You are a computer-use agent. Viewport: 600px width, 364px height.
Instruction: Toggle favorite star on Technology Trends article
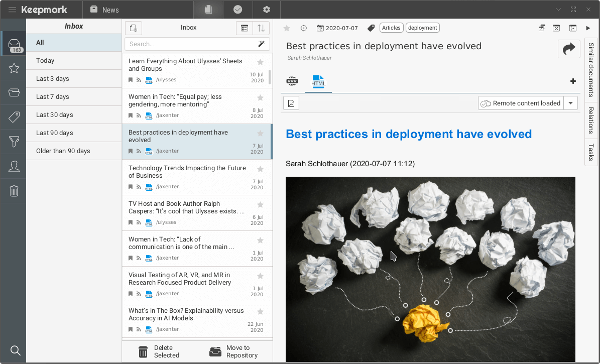click(x=260, y=169)
